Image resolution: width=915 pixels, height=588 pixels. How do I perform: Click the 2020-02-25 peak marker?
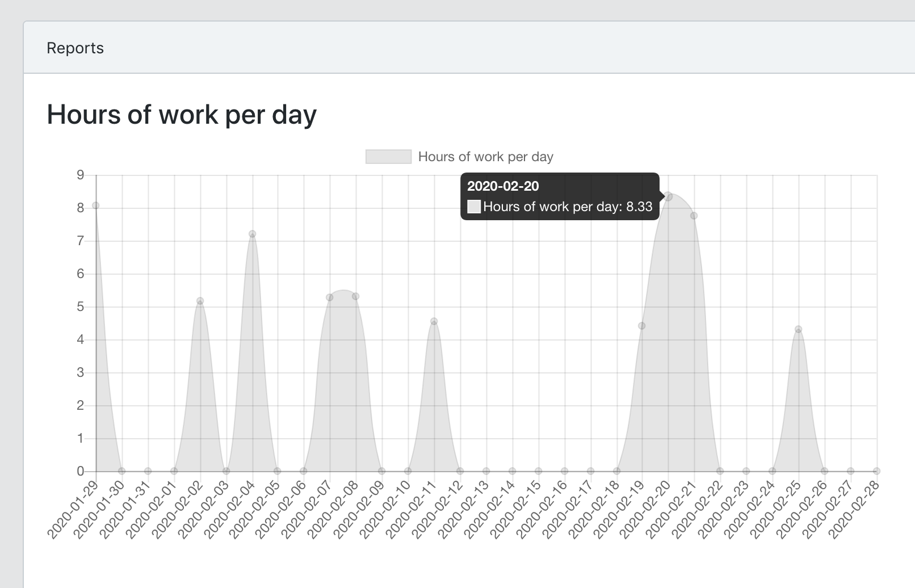pyautogui.click(x=798, y=328)
